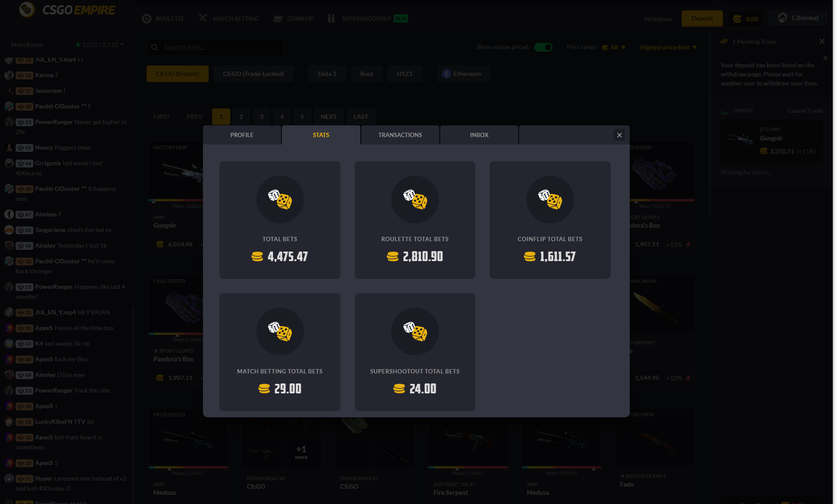
Task: Click coin icon beside 4,475.47
Action: 257,257
